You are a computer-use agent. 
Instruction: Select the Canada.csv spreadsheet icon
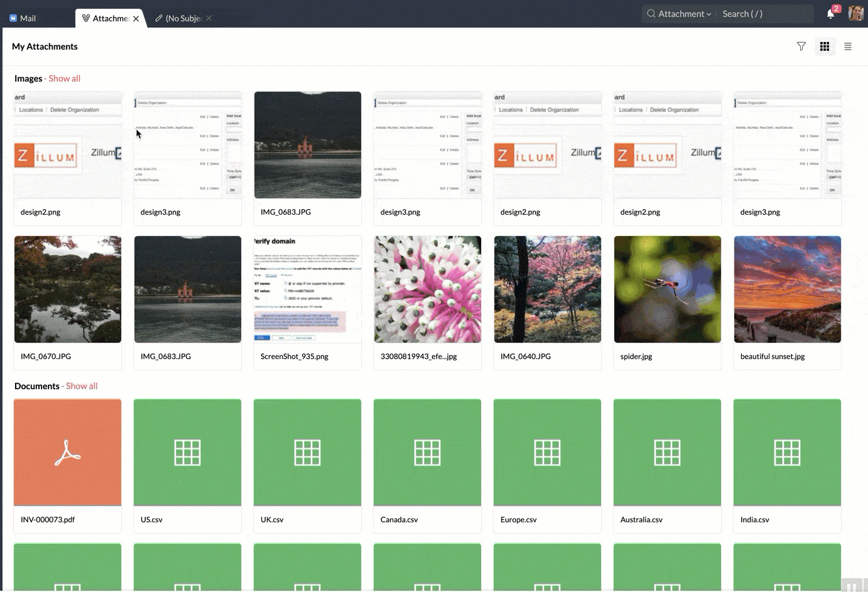tap(427, 453)
